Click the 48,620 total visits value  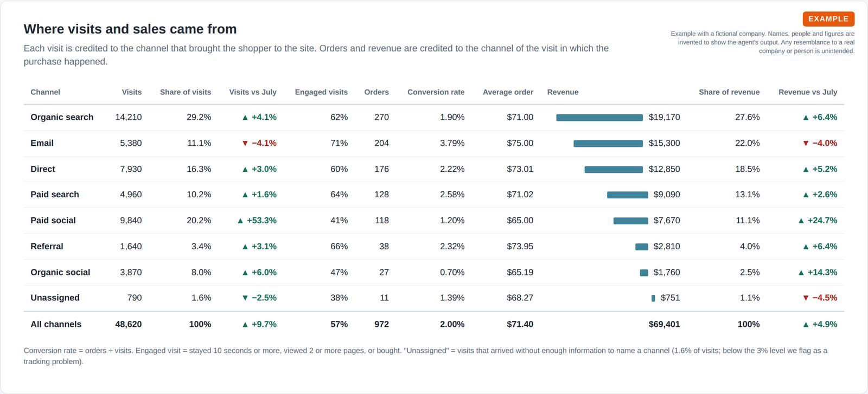click(129, 324)
